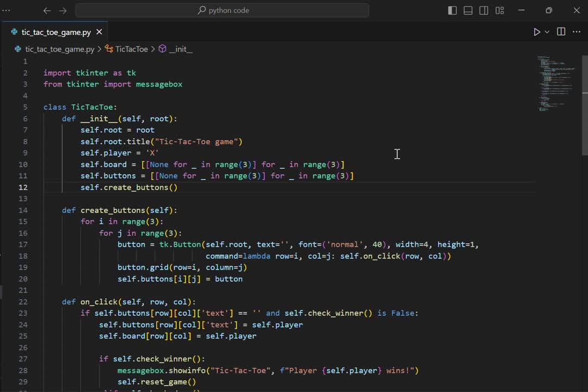The width and height of the screenshot is (588, 392).
Task: Open the run options dropdown arrow
Action: (547, 32)
